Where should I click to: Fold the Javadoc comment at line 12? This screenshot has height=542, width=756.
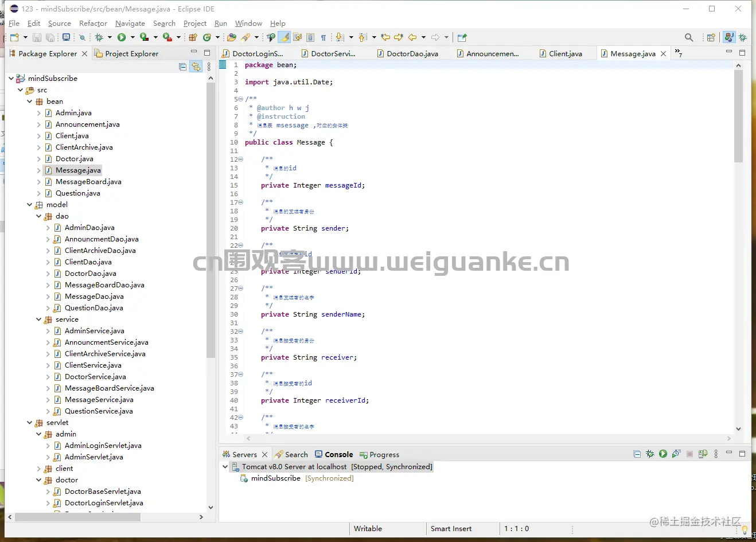pyautogui.click(x=241, y=159)
